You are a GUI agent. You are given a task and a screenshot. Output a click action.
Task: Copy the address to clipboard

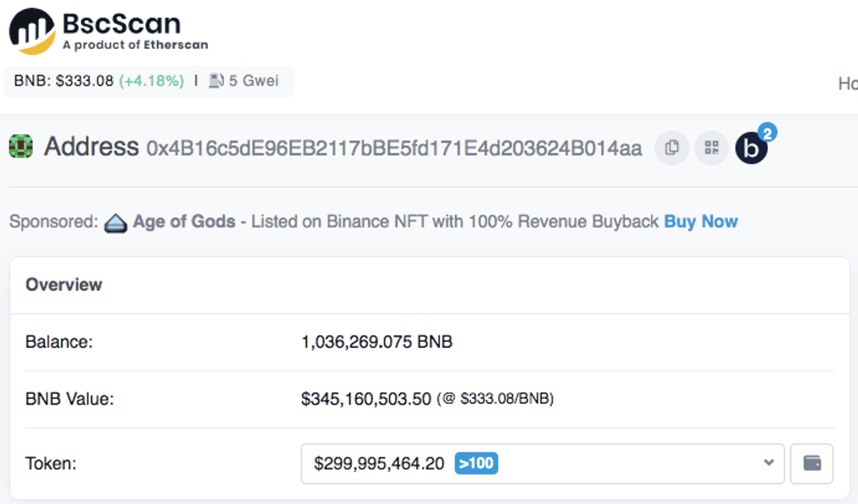point(672,148)
